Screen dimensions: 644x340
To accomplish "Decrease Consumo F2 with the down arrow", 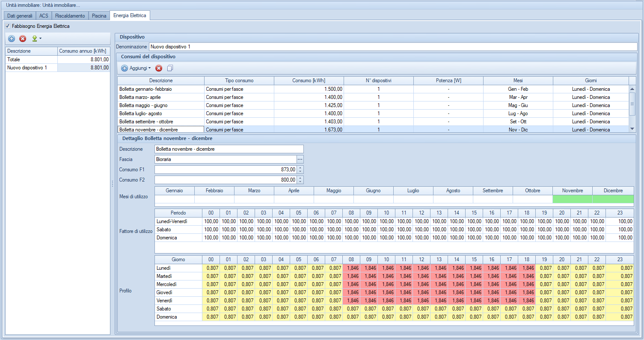I will (x=300, y=182).
